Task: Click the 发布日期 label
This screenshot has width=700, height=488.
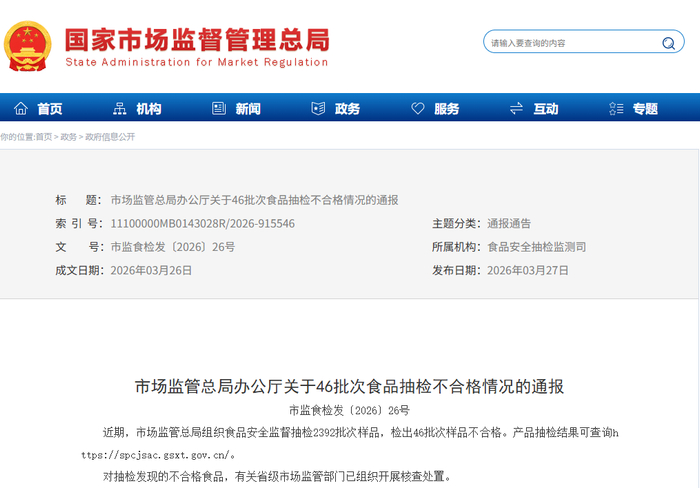Action: click(456, 270)
